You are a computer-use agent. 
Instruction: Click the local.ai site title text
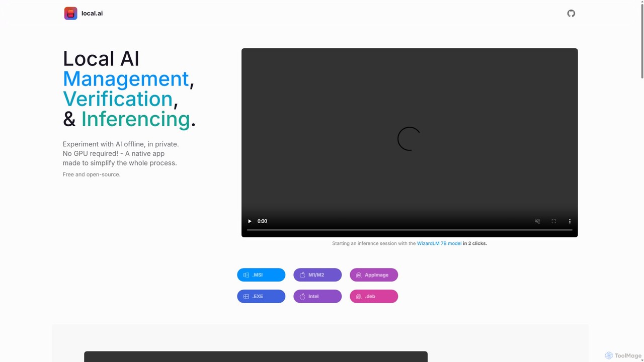point(92,14)
